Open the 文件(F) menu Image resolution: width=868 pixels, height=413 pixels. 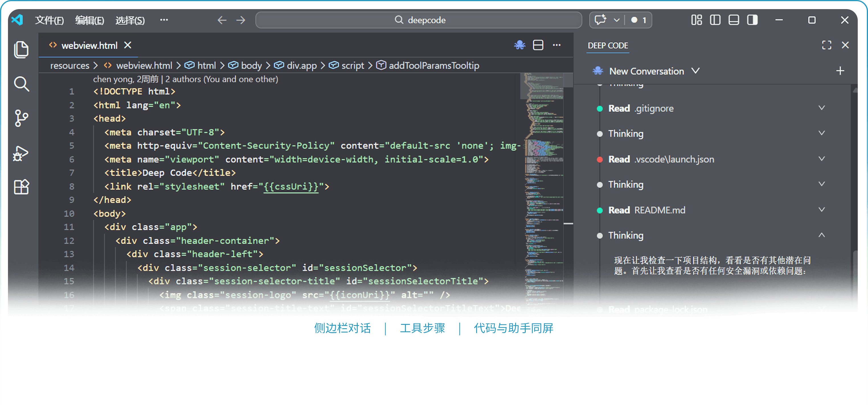(49, 20)
